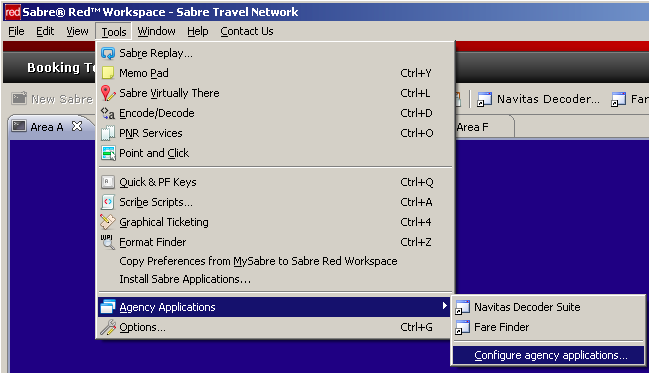The image size is (649, 373).
Task: Select Encode/Decode menu entry
Action: tap(275, 113)
